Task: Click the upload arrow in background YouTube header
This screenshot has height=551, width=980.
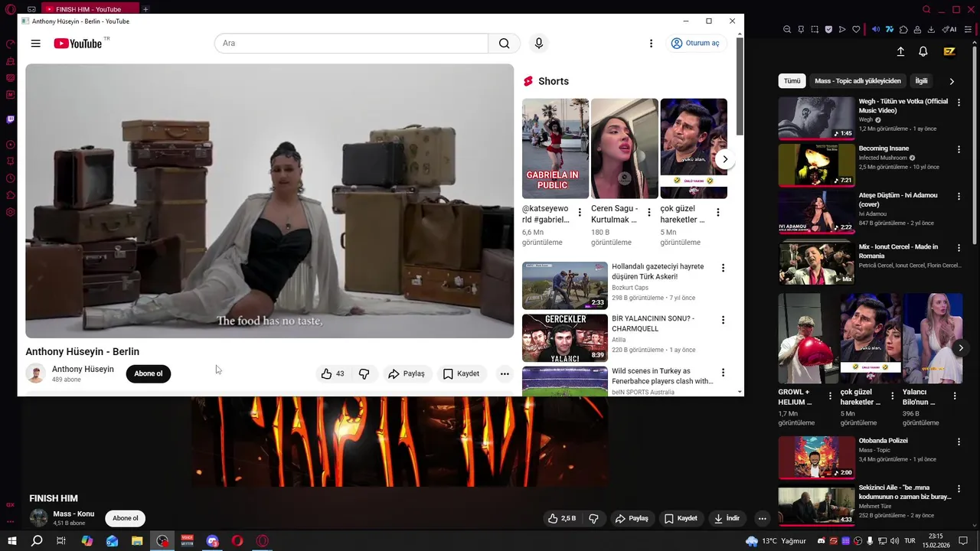Action: (x=900, y=51)
